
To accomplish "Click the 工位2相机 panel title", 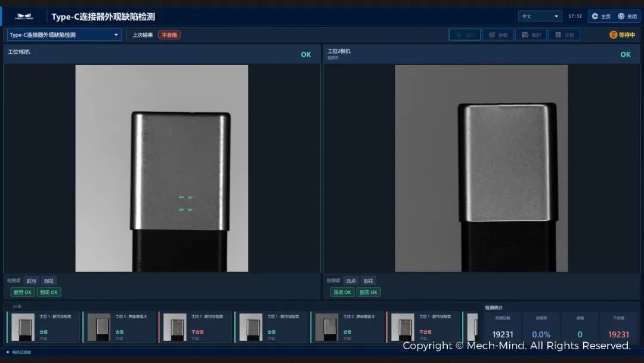I will tap(339, 51).
